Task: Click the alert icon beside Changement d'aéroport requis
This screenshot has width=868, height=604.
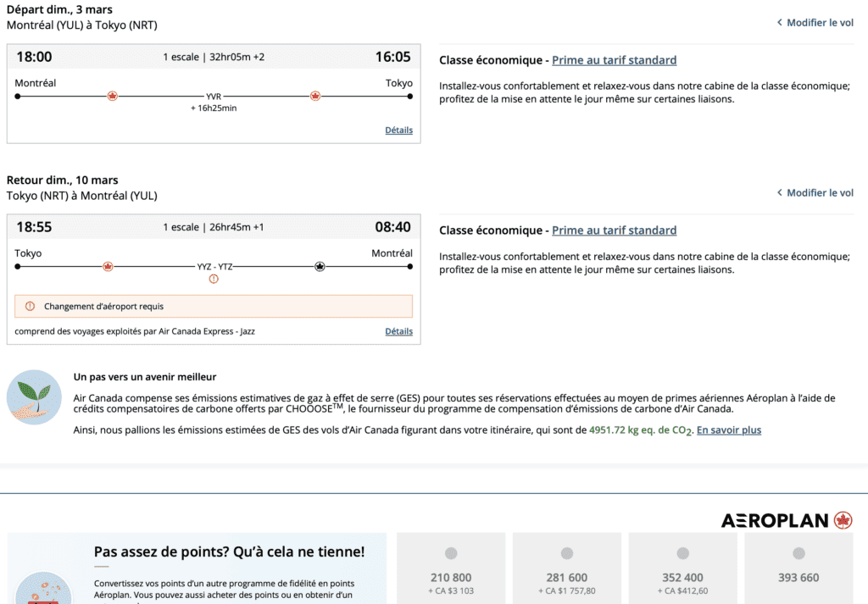Action: pos(30,307)
